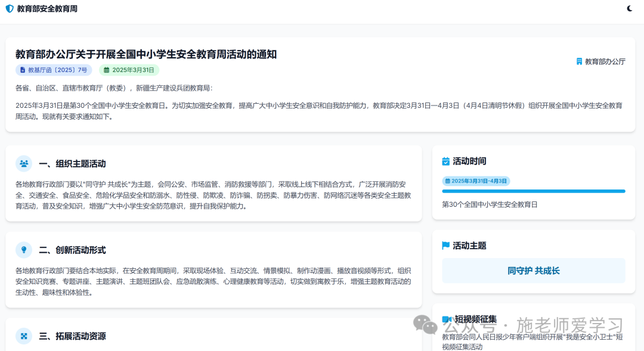Click the puzzle icon for 拓展活动资源

pos(24,336)
